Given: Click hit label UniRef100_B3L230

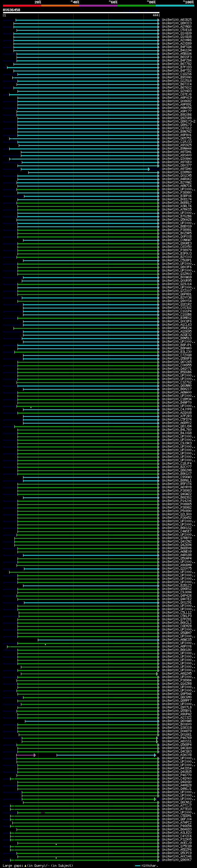Looking at the screenshot, I should 176,352.
